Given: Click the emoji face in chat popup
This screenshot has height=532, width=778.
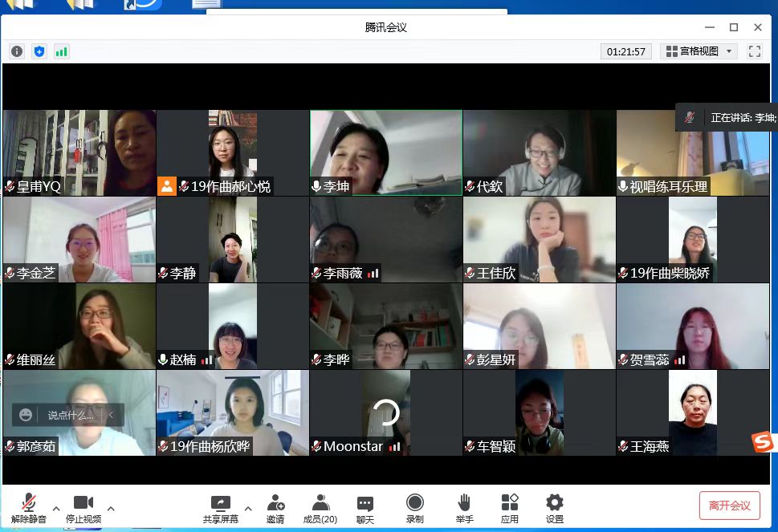Looking at the screenshot, I should click(26, 415).
